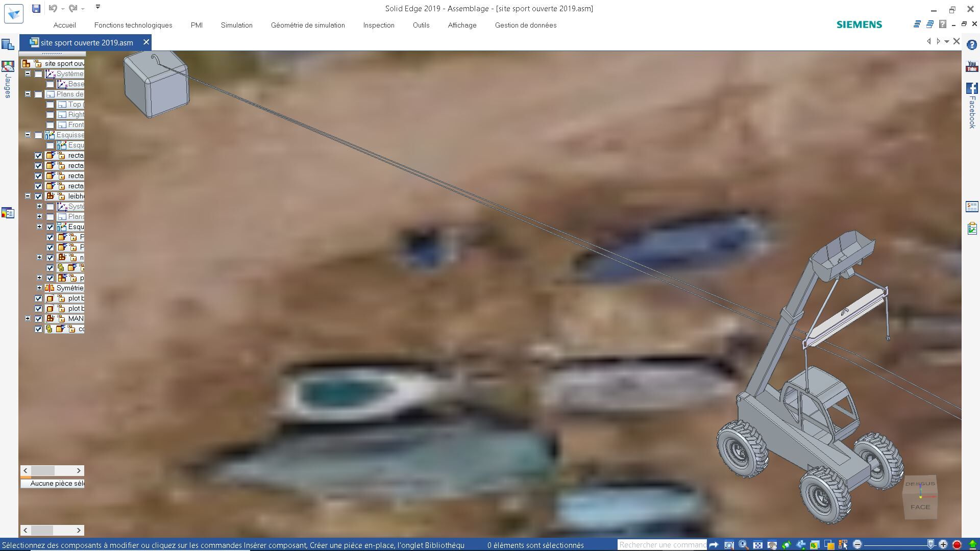Open the YouTube sidebar icon
980x551 pixels.
[972, 66]
